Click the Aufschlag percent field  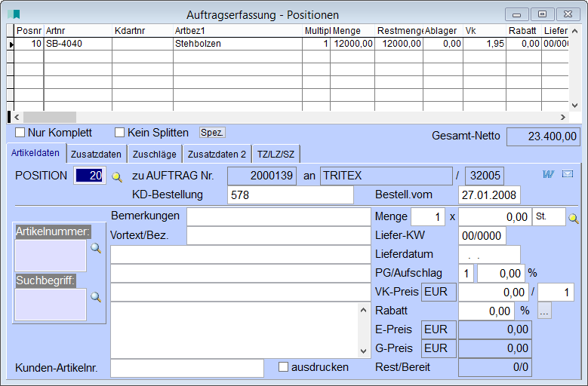(x=500, y=274)
